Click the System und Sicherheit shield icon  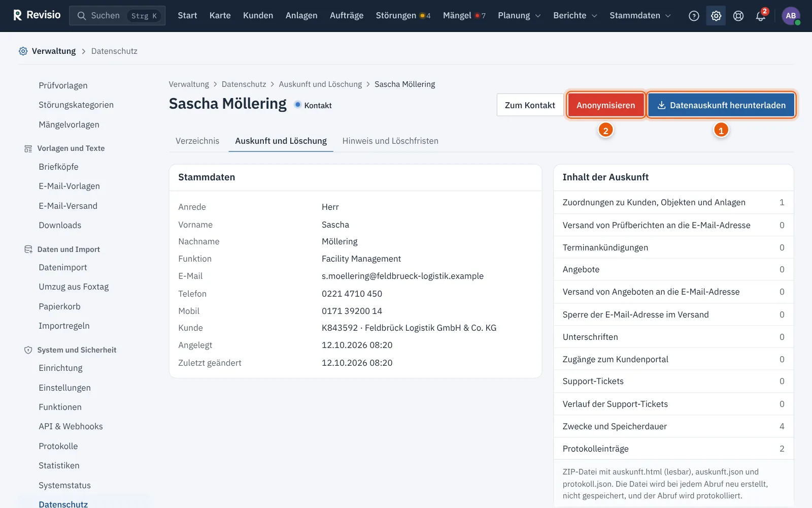(28, 350)
